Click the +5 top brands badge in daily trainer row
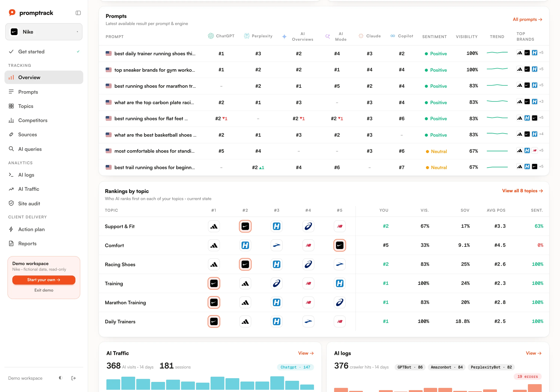 click(541, 53)
